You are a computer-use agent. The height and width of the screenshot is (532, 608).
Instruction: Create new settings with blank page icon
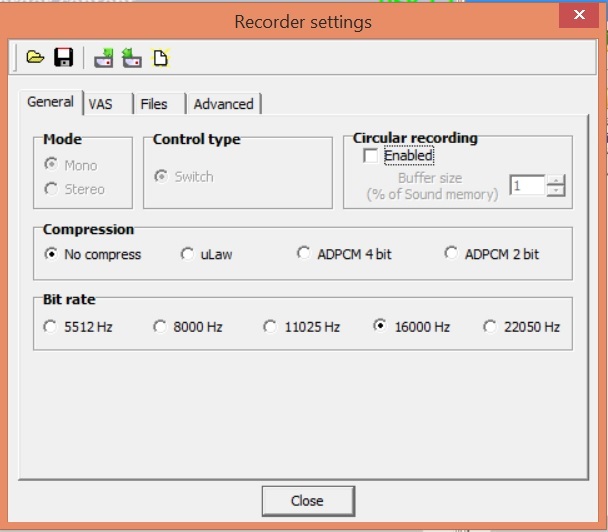point(160,58)
